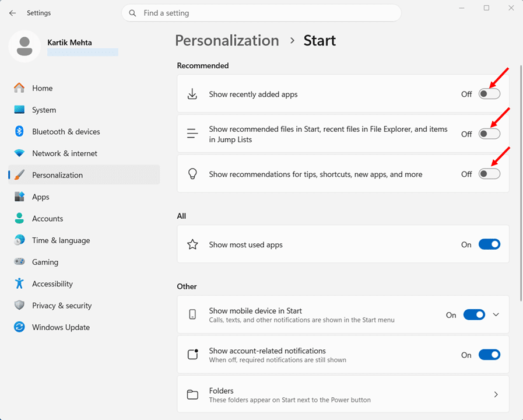
Task: Disable Show account-related notifications toggle
Action: [489, 355]
